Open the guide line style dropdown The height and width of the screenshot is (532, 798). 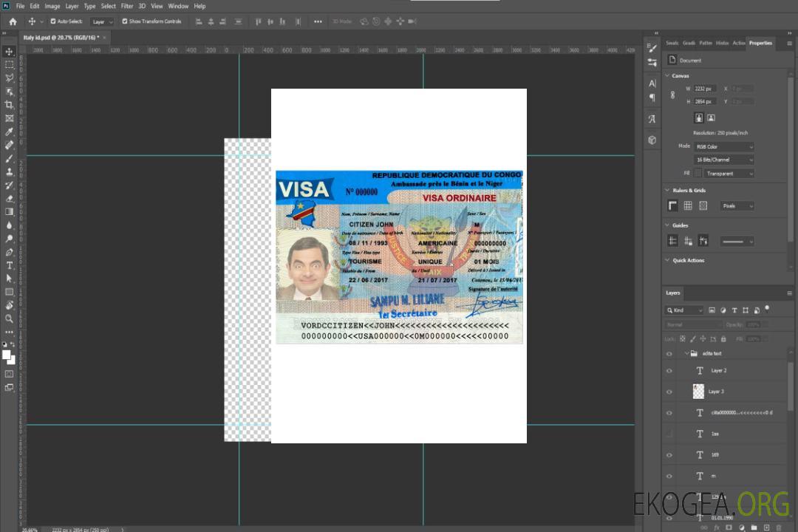click(737, 242)
